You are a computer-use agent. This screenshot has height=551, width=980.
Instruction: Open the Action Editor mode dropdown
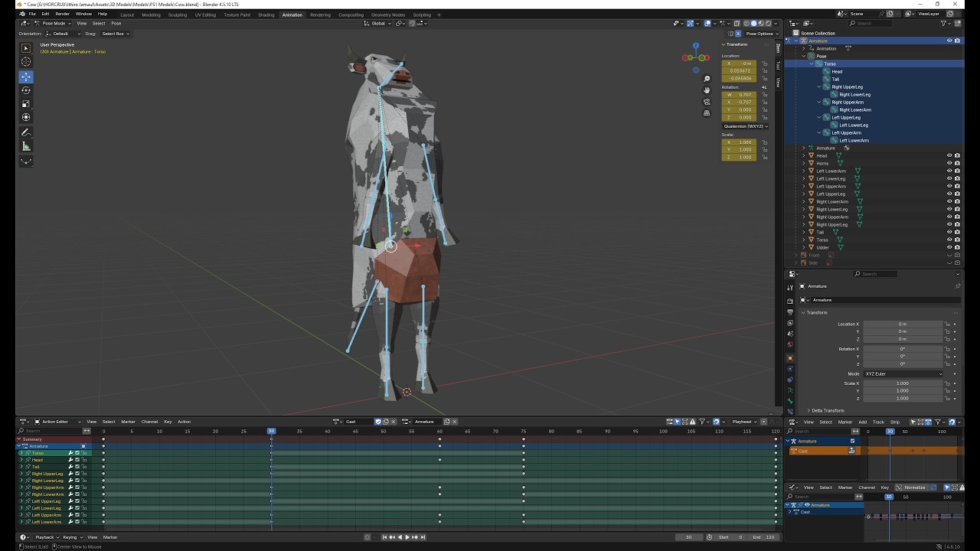pos(57,422)
